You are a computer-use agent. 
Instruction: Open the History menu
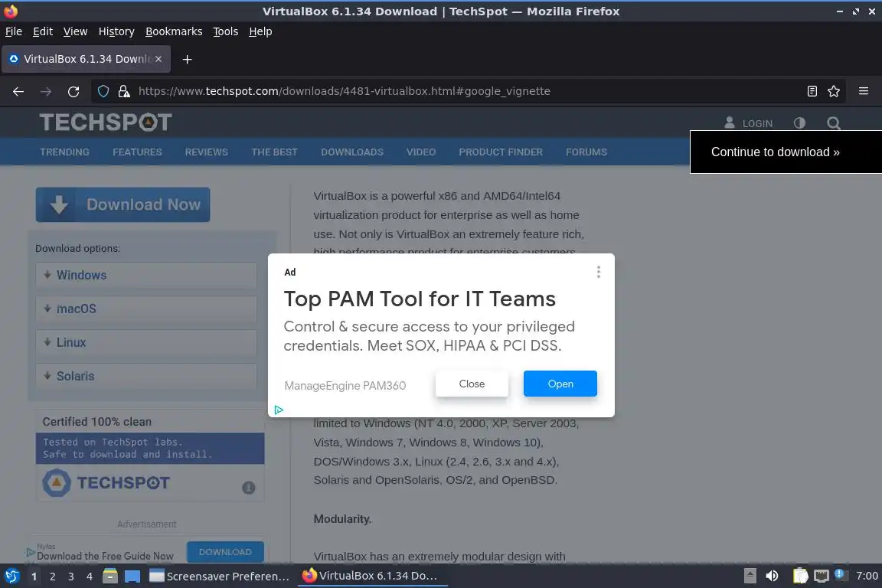tap(116, 31)
